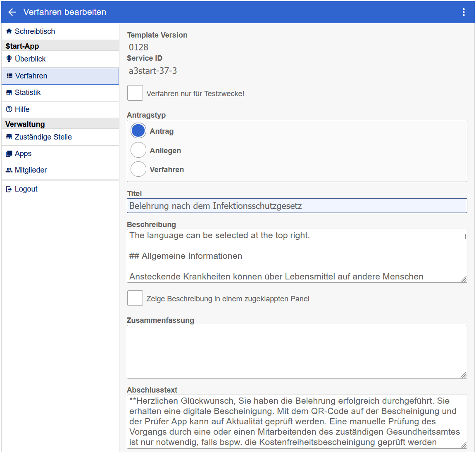476x452 pixels.
Task: Click the Verfahren list icon
Action: click(x=10, y=76)
